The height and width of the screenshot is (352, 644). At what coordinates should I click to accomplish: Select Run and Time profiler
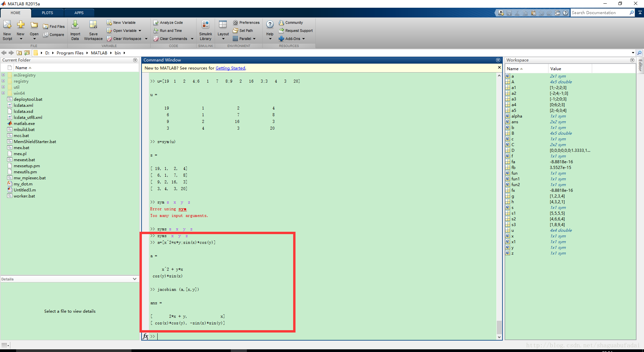[167, 31]
